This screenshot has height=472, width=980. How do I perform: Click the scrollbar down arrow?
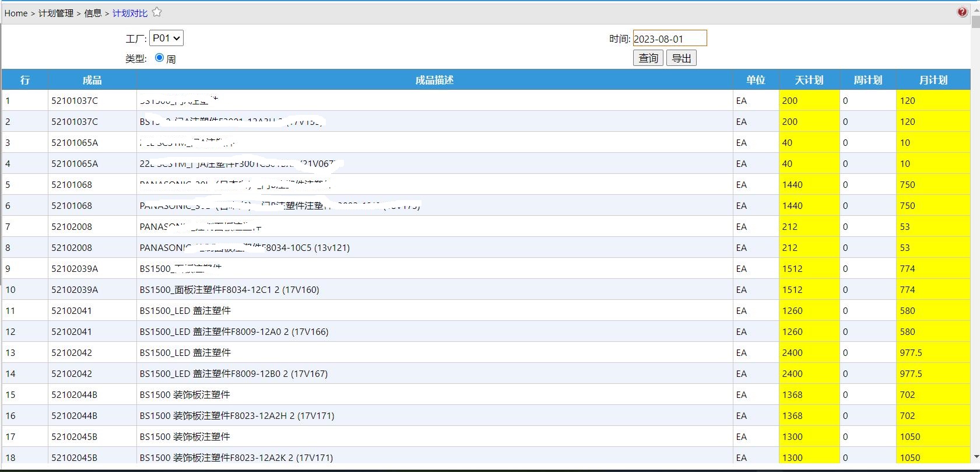[x=975, y=457]
